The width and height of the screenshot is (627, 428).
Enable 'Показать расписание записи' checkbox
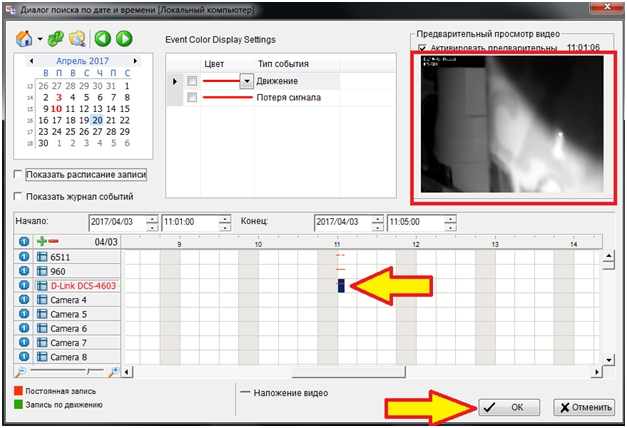(x=18, y=175)
